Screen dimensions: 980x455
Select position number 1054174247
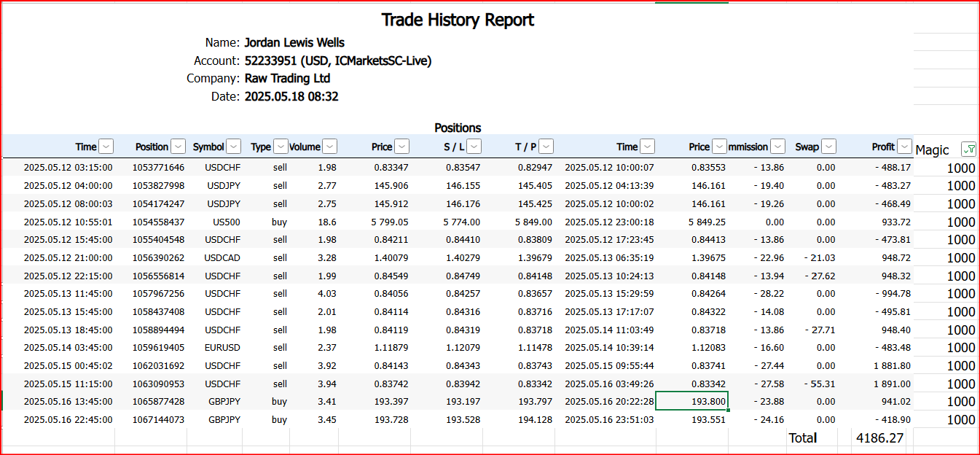coord(158,203)
